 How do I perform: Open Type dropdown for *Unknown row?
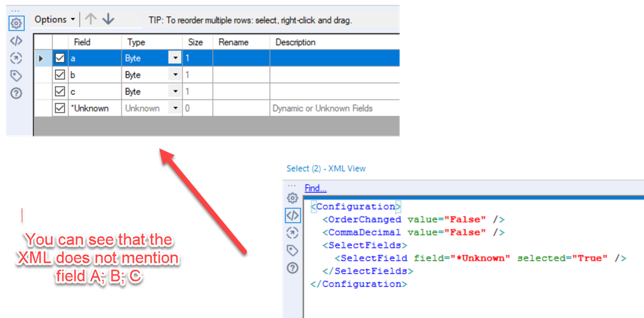pyautogui.click(x=175, y=108)
